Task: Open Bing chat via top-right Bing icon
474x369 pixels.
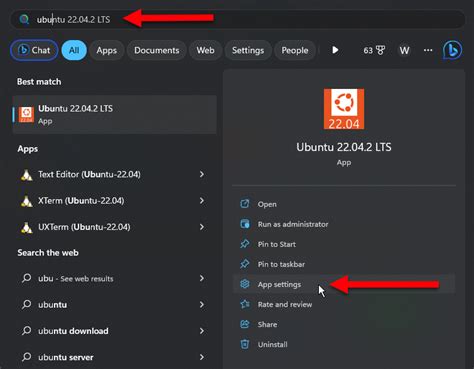Action: [452, 50]
